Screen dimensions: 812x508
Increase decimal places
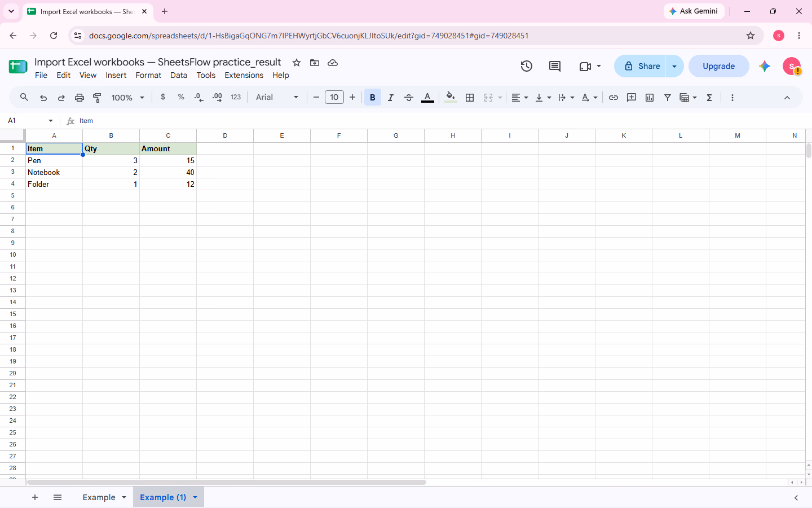(217, 97)
